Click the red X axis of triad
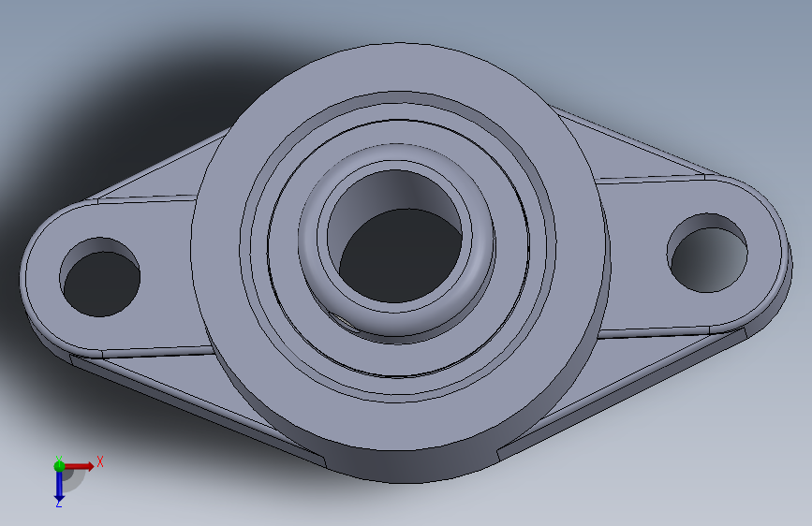 pos(81,466)
